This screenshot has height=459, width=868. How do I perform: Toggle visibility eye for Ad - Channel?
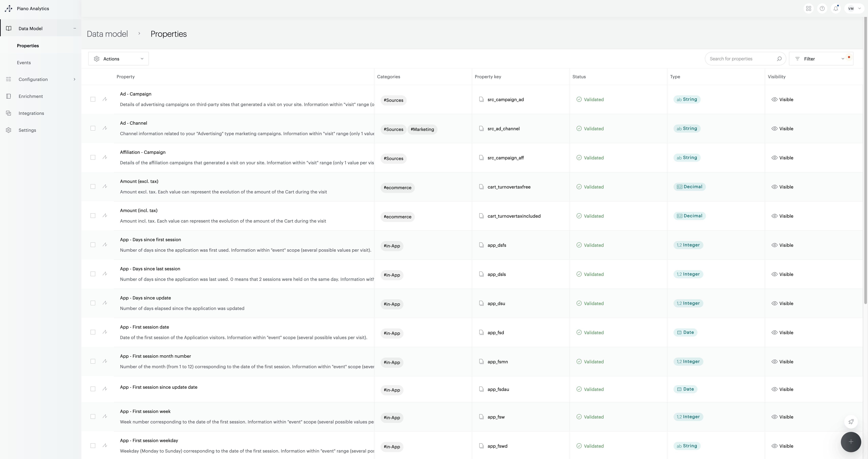pos(774,128)
